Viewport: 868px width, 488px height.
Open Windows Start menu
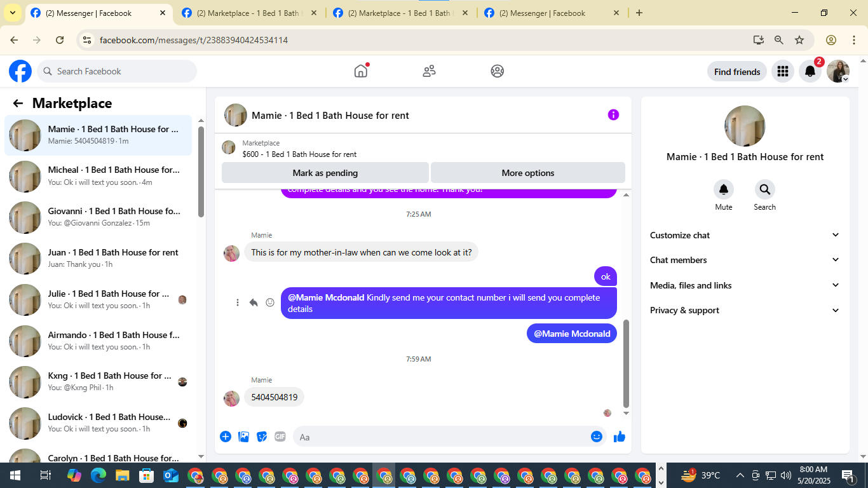pyautogui.click(x=15, y=475)
